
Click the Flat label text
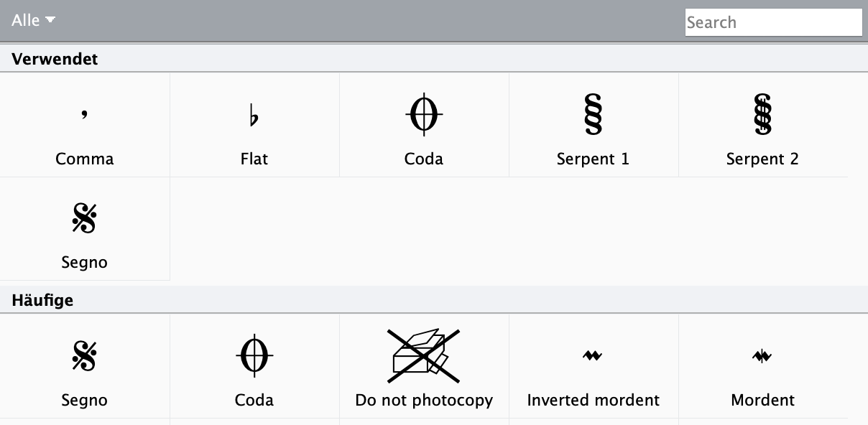tap(254, 159)
